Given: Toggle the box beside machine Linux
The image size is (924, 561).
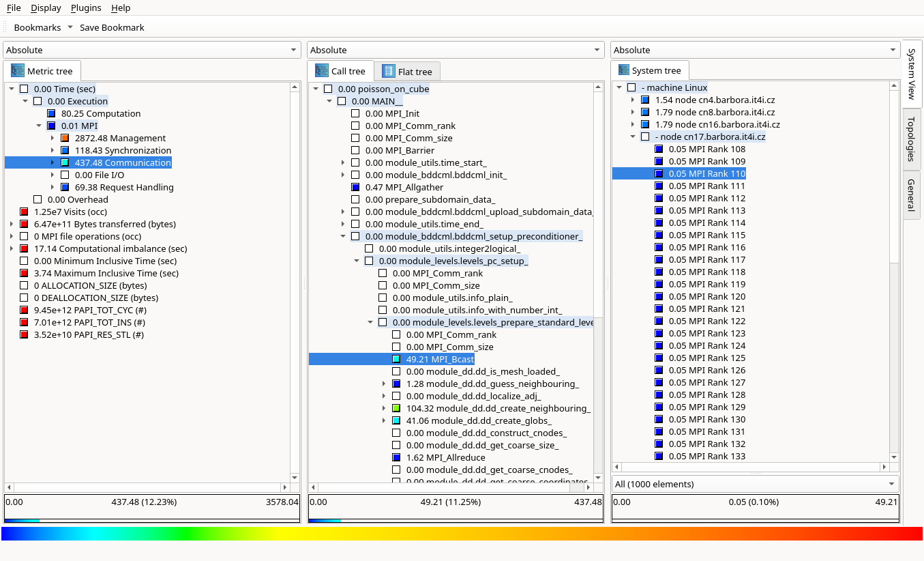Looking at the screenshot, I should (631, 88).
